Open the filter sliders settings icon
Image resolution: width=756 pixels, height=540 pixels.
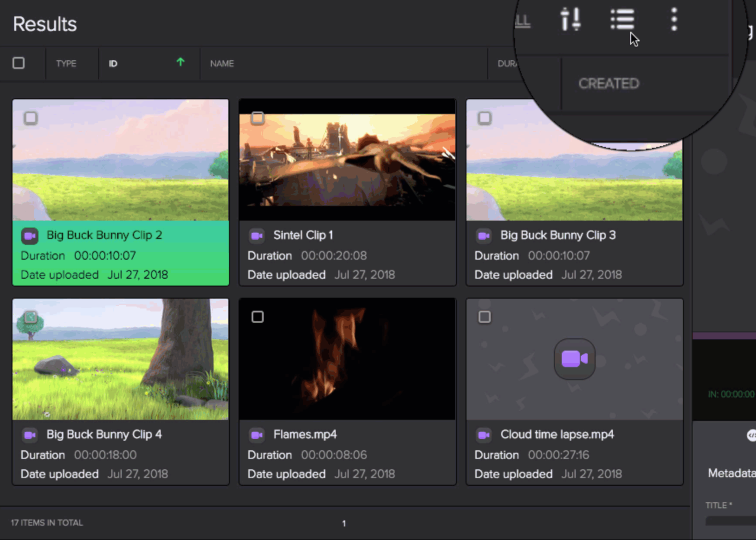570,20
